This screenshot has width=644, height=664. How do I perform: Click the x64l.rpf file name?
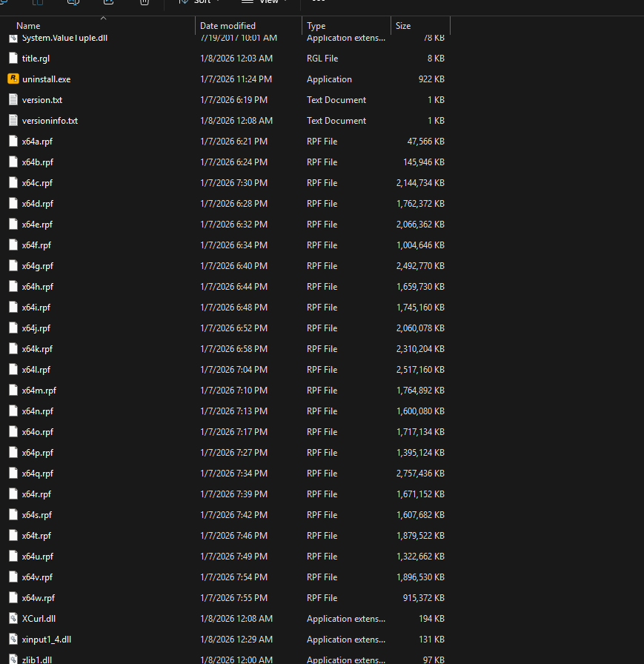pos(36,370)
